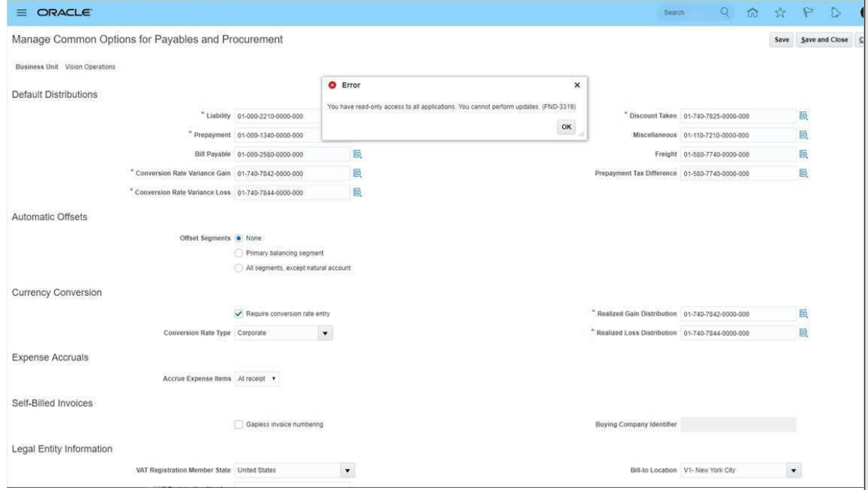Select All segments, except natural account

click(239, 268)
